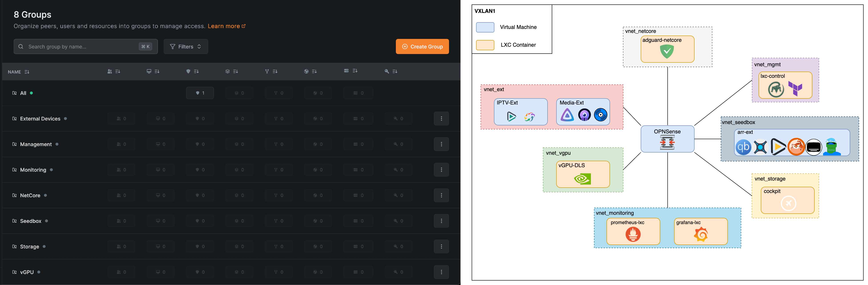Open the External Devices row options menu
Image resolution: width=868 pixels, height=285 pixels.
tap(441, 118)
